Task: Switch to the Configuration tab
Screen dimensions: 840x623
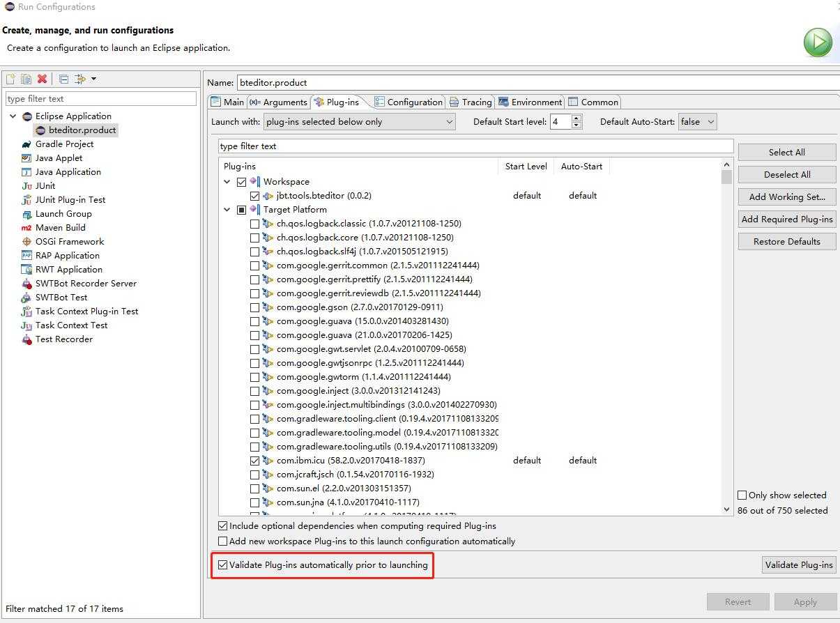Action: click(408, 102)
